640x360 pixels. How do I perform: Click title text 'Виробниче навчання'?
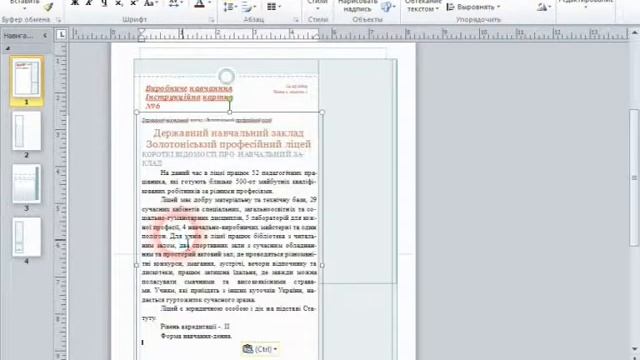189,89
